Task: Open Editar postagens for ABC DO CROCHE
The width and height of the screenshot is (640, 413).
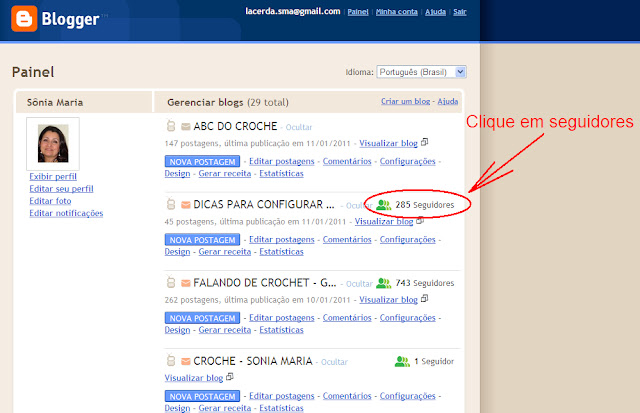Action: click(282, 161)
